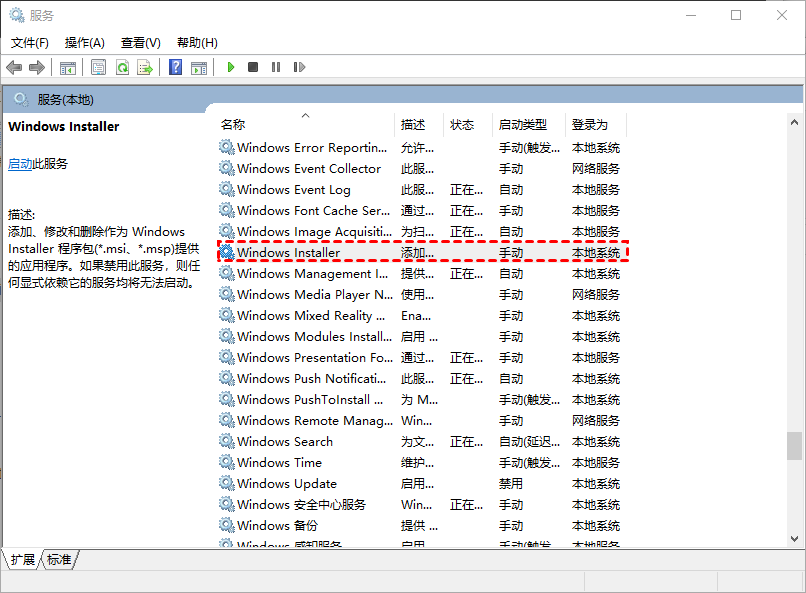The height and width of the screenshot is (593, 806).
Task: Click the gear icon of Windows 安全中心服务
Action: coord(227,504)
